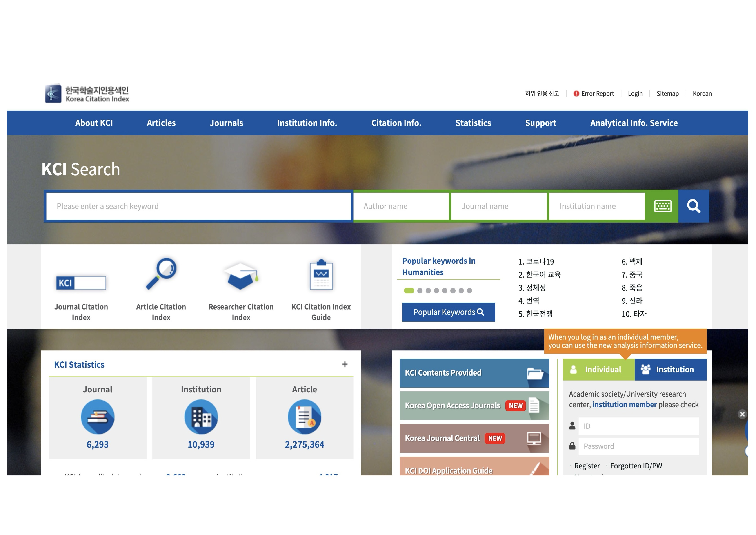Open the Citation Info. menu
The image size is (756, 535).
(x=396, y=123)
